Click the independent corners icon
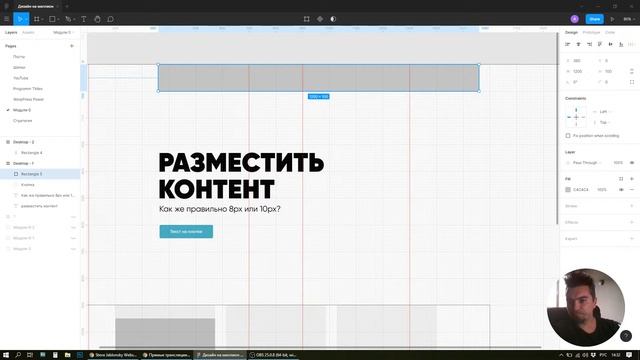The image size is (640, 360). [x=632, y=82]
